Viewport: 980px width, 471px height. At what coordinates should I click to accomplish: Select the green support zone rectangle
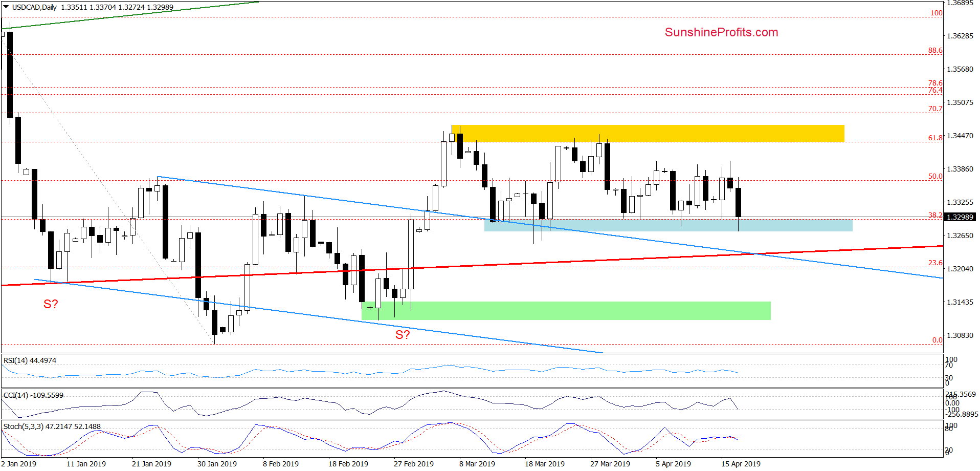(x=566, y=311)
